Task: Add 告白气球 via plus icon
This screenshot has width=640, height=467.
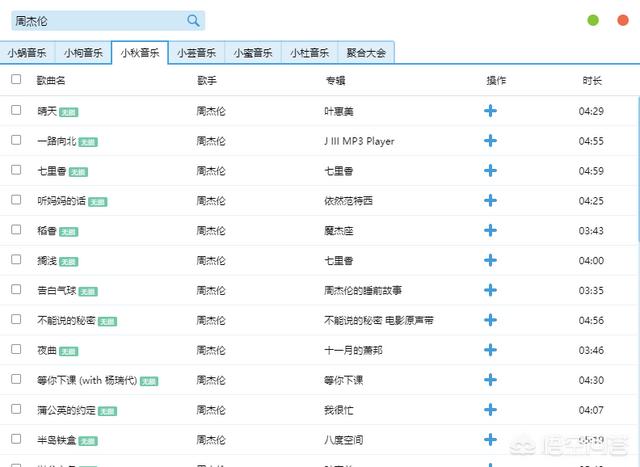Action: pos(490,291)
